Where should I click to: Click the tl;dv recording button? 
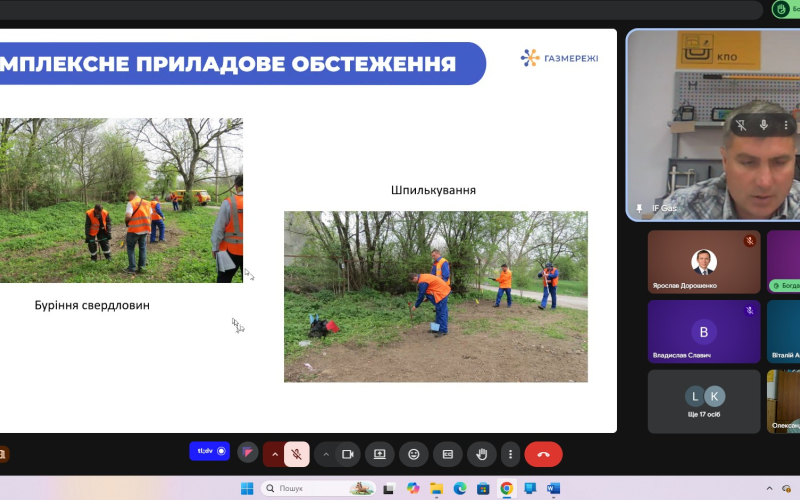click(210, 451)
